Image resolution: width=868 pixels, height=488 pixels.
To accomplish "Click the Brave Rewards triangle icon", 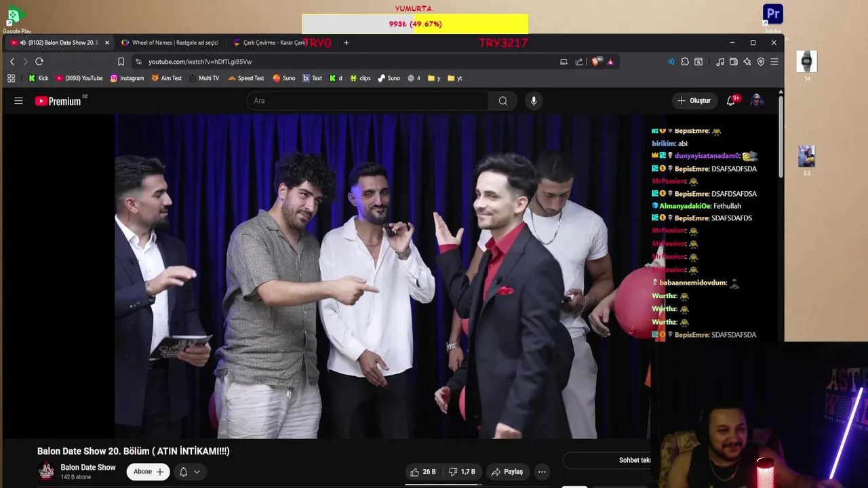I will pos(610,62).
